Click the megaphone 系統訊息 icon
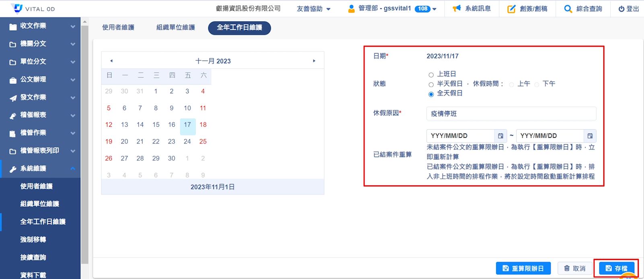The width and height of the screenshot is (644, 279). tap(457, 8)
